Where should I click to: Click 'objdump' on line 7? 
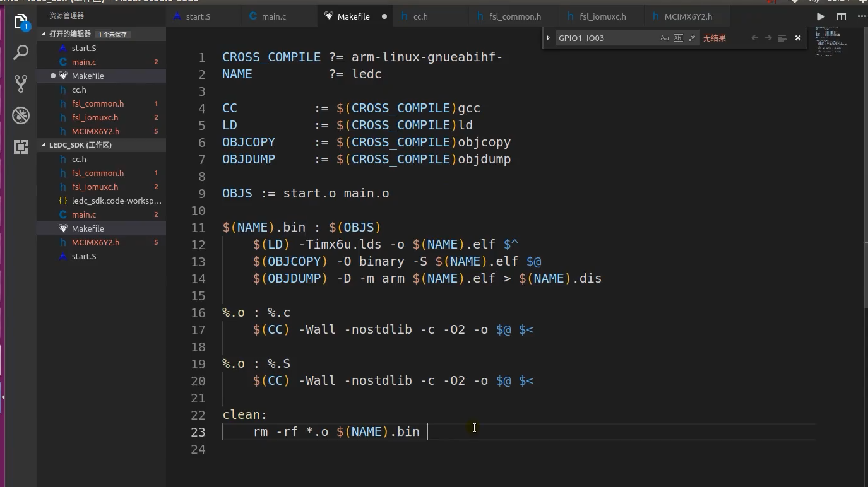484,160
